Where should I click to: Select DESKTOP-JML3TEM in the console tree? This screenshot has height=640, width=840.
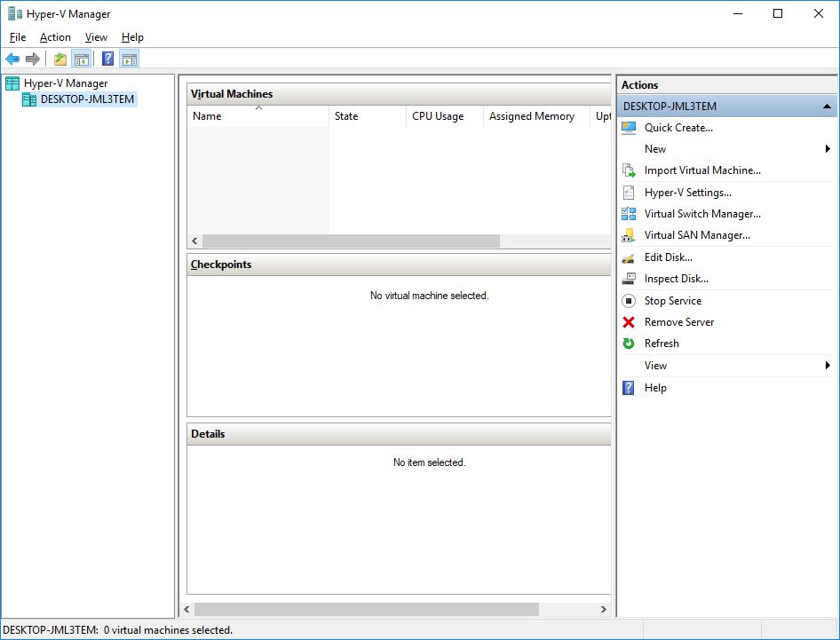coord(87,99)
